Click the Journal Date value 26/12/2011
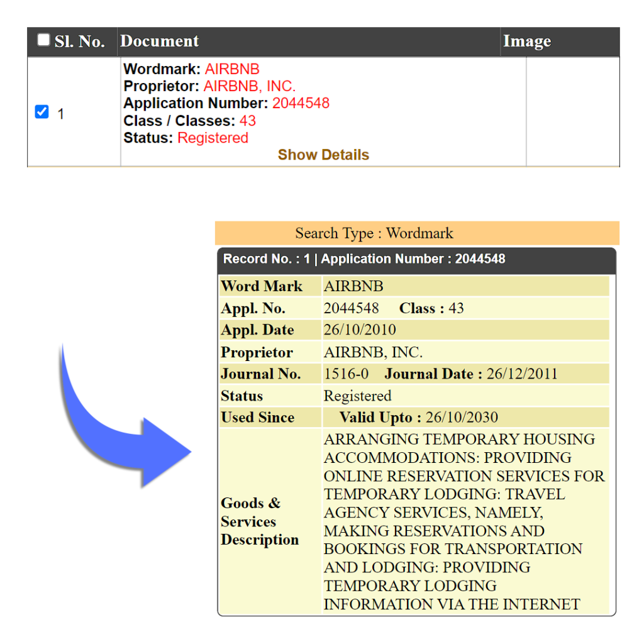The width and height of the screenshot is (644, 644). (521, 374)
